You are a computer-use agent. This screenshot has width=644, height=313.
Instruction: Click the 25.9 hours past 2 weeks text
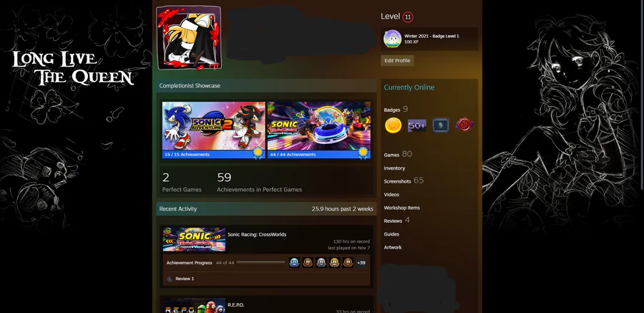click(x=342, y=208)
